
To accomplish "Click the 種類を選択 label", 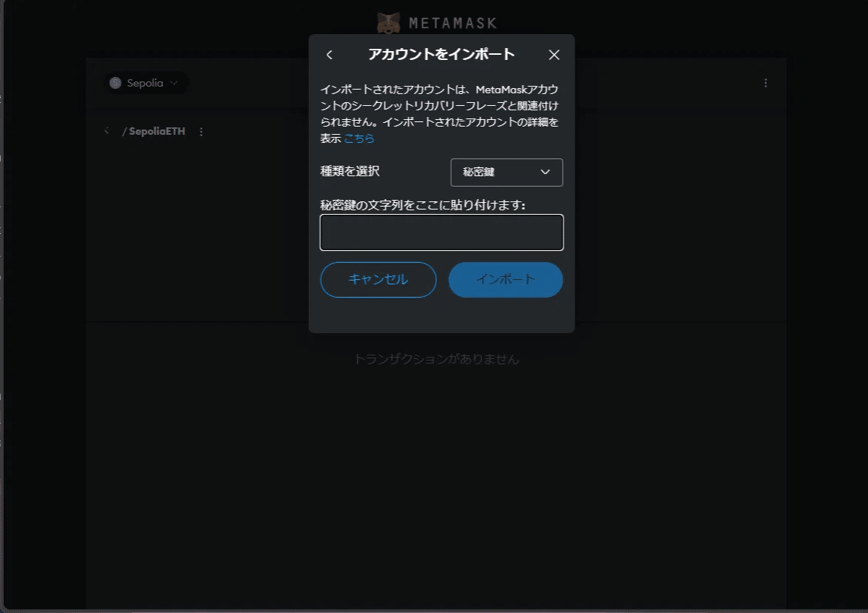I will (350, 171).
